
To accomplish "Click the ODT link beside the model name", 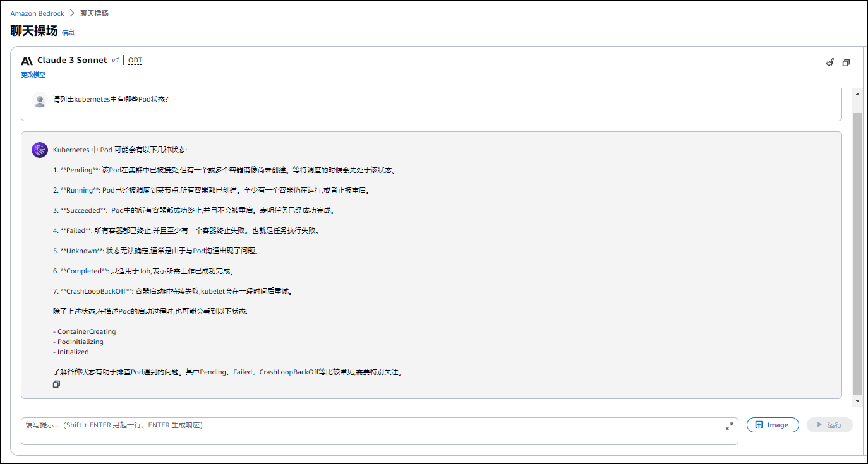I will click(x=135, y=60).
